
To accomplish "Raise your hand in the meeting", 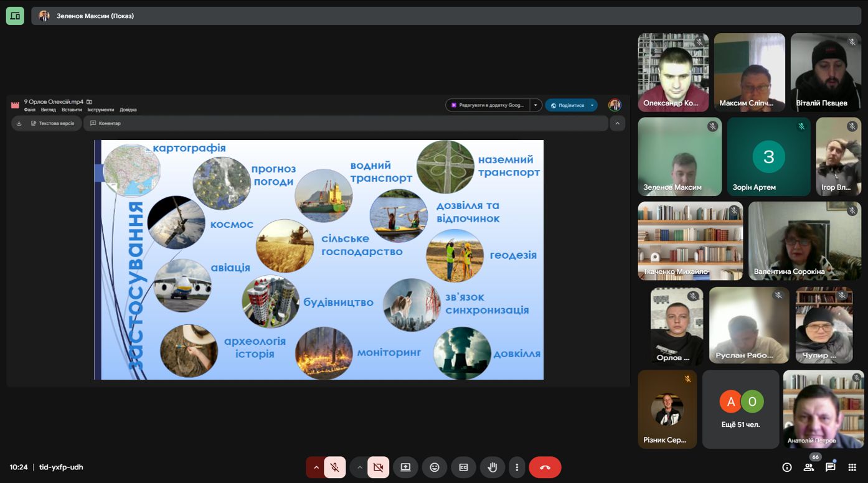I will coord(493,467).
